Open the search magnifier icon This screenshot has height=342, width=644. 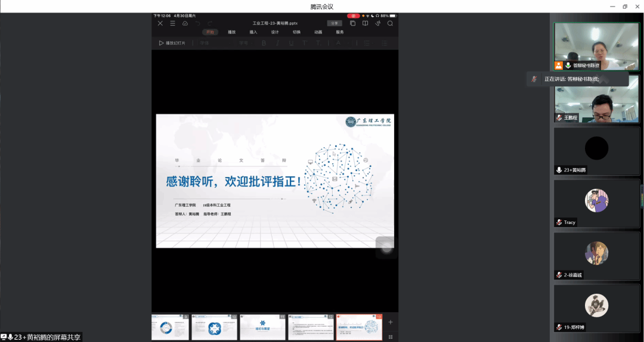click(x=390, y=23)
